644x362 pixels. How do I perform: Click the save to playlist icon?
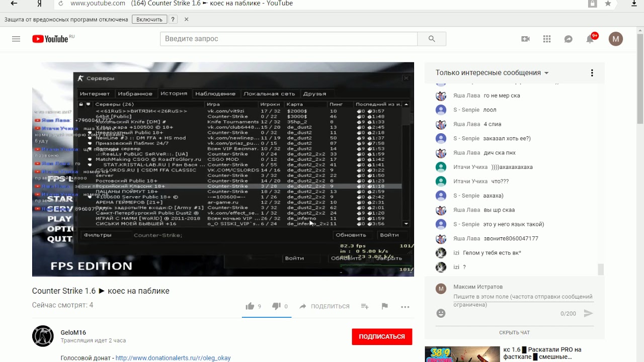click(365, 306)
